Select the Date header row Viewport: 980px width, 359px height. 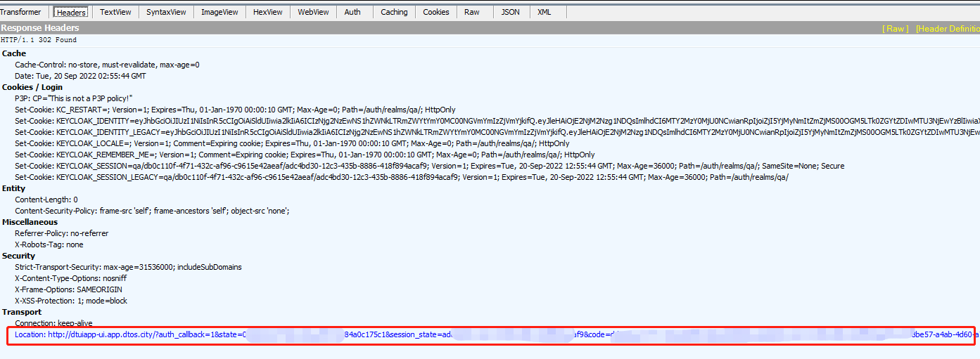[x=80, y=76]
